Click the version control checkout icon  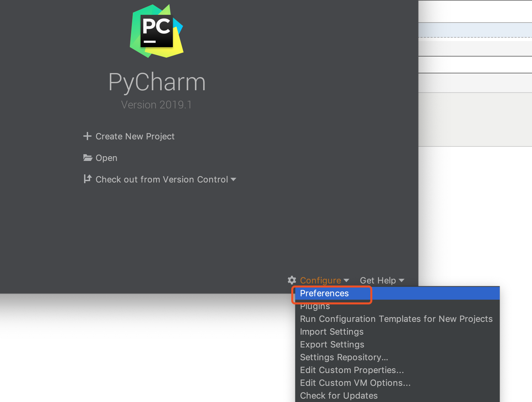87,179
